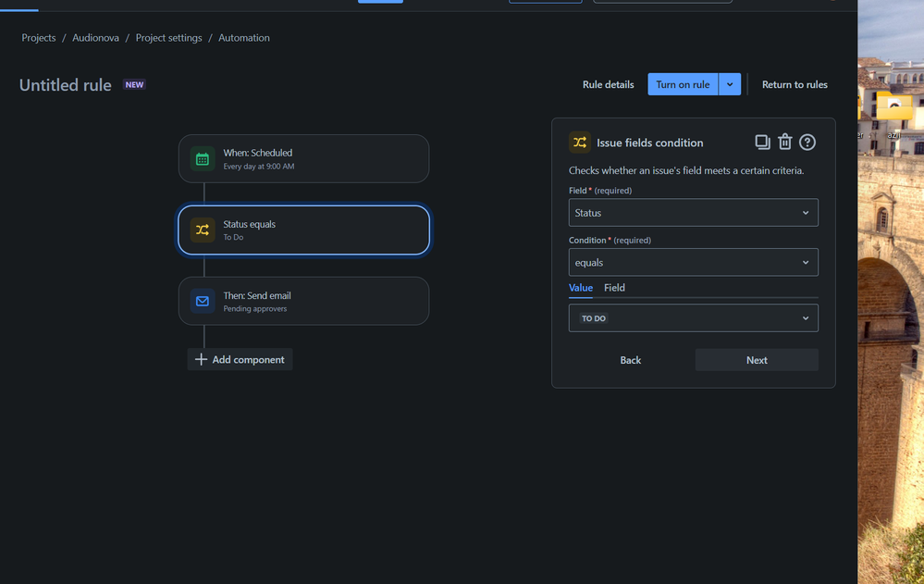924x584 pixels.
Task: Click Return to rules
Action: tap(795, 84)
